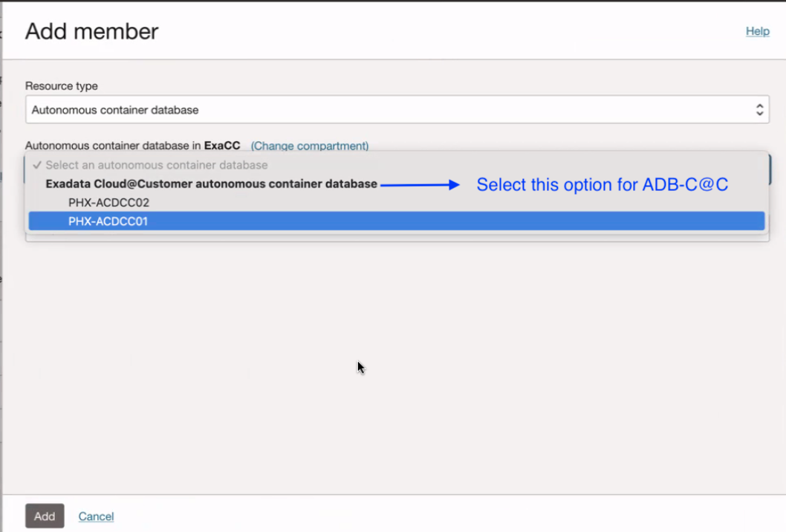Click the Add member dialog title
786x532 pixels.
pos(91,31)
